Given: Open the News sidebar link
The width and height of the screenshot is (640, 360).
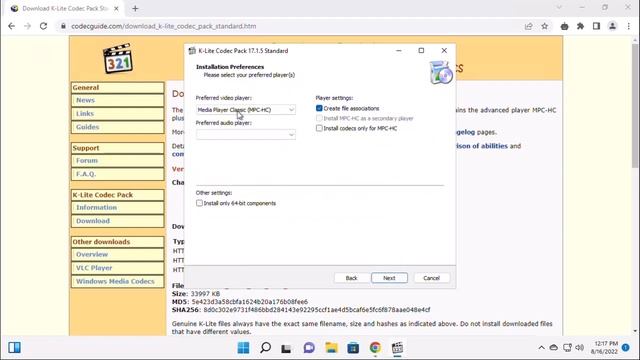Looking at the screenshot, I should [x=118, y=100].
